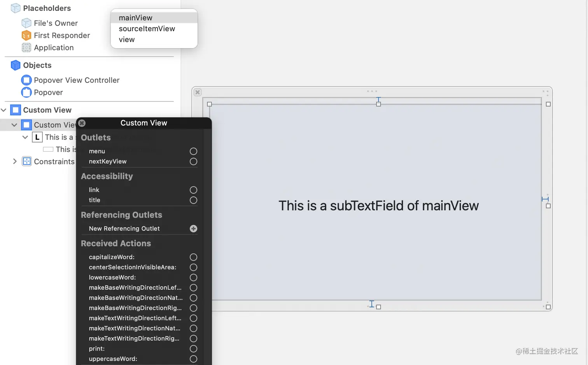Screen dimensions: 588x365
Task: Select Popover in the outline
Action: 48,93
